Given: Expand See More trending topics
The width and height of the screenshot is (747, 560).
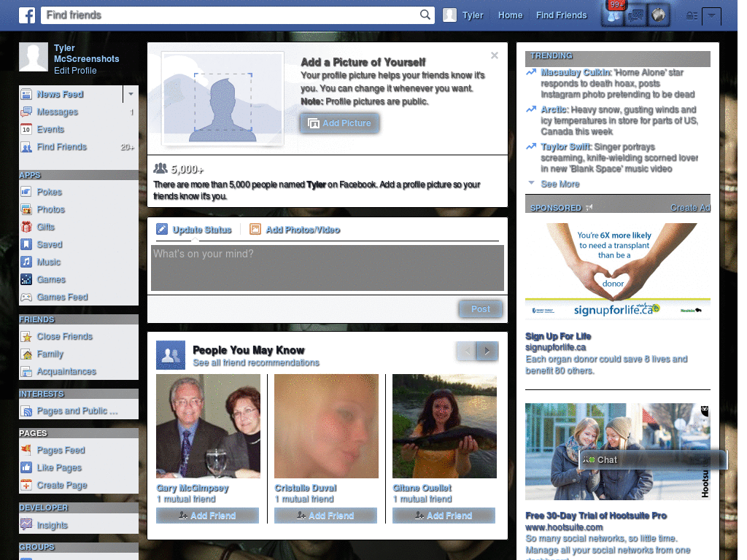Looking at the screenshot, I should point(560,184).
